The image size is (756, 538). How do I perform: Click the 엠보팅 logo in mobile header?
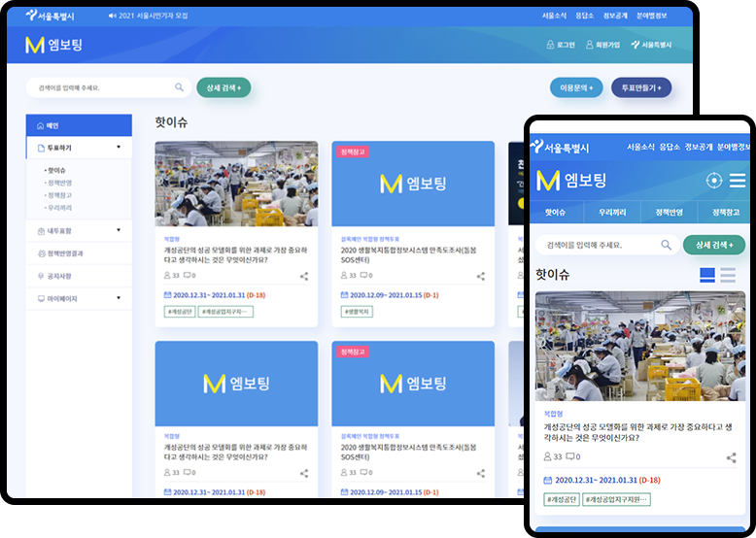pyautogui.click(x=571, y=181)
